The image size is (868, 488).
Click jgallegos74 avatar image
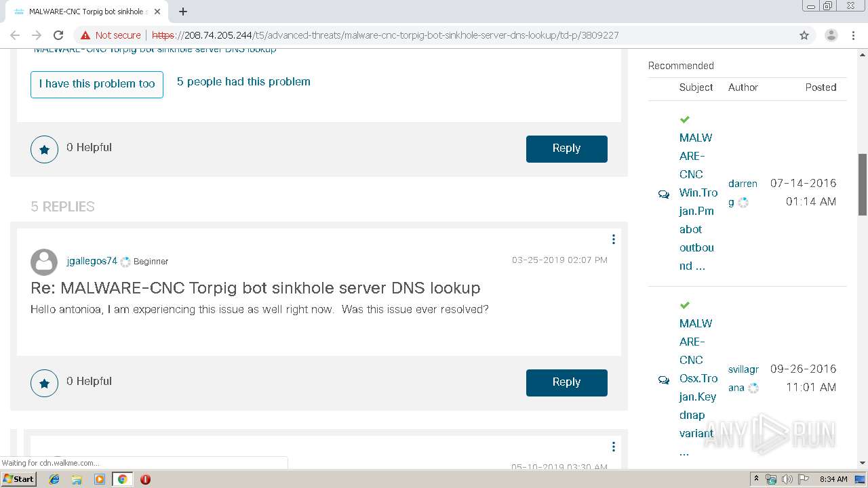click(x=44, y=262)
